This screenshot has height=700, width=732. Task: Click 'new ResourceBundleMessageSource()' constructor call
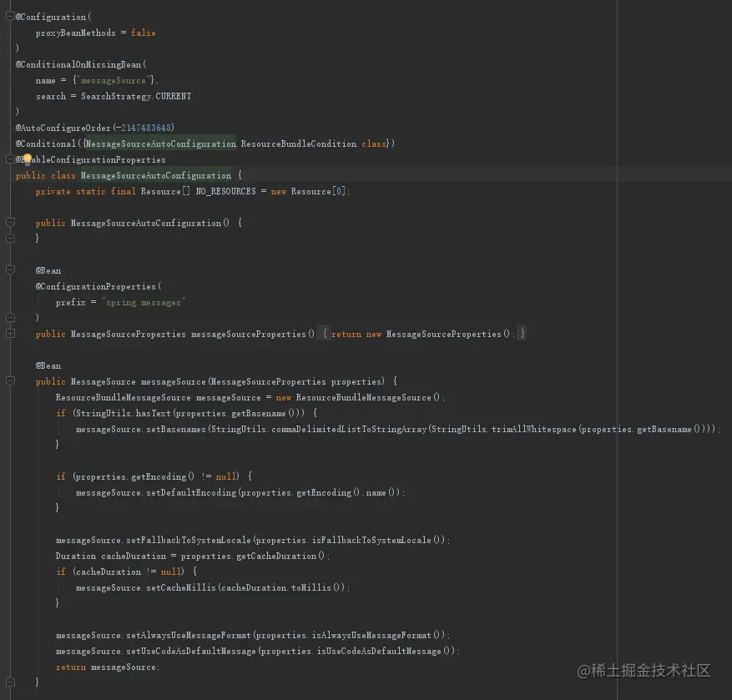(357, 398)
